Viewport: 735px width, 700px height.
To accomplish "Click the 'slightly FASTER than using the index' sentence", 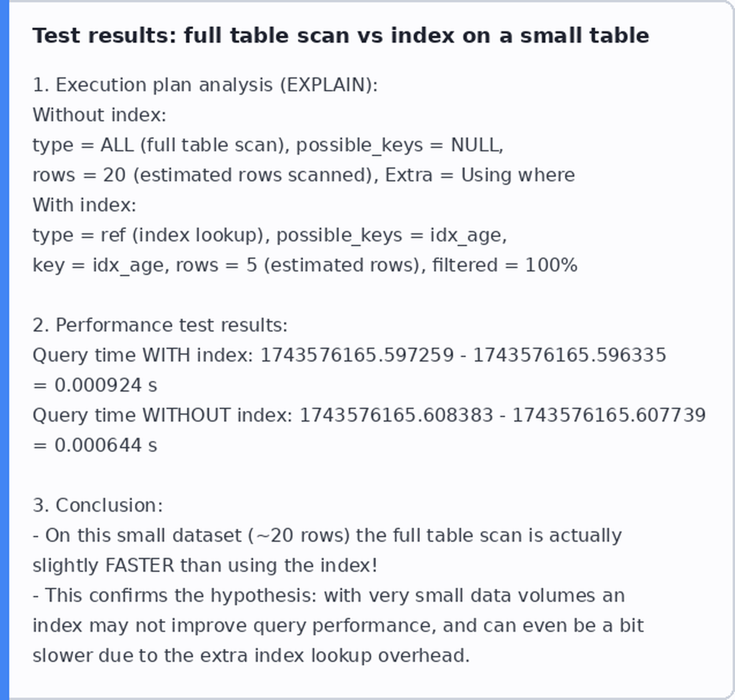I will click(205, 565).
